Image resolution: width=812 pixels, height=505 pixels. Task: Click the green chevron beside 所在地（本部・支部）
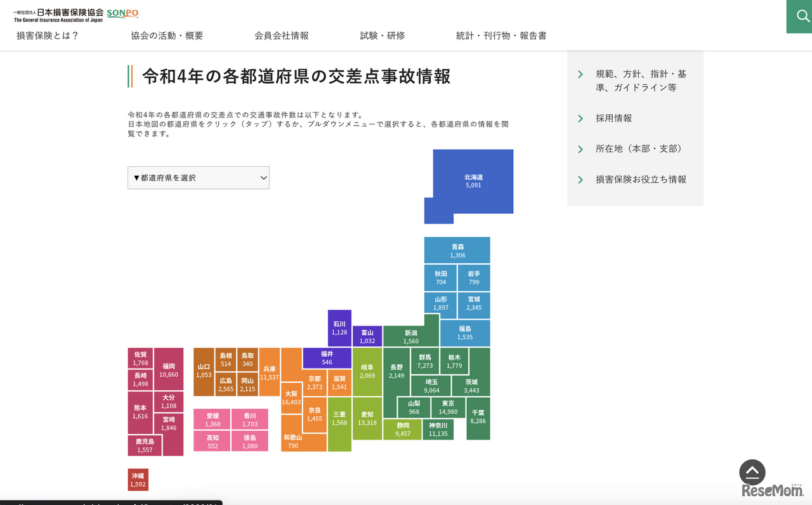click(x=579, y=148)
